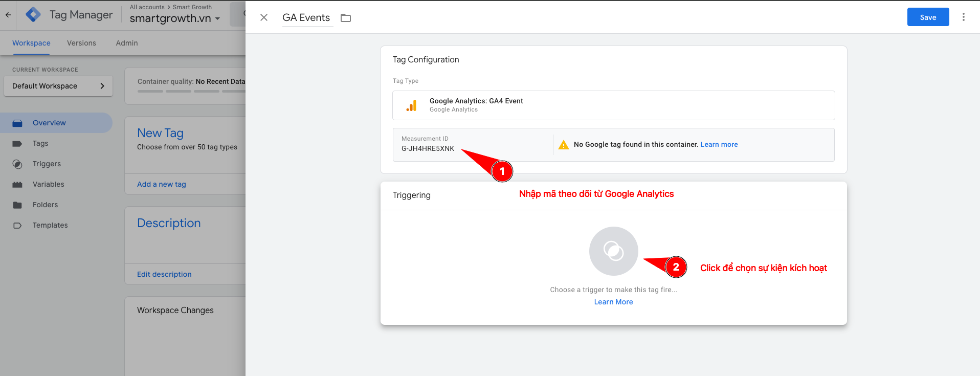Open Triggers in the left sidebar

point(47,164)
